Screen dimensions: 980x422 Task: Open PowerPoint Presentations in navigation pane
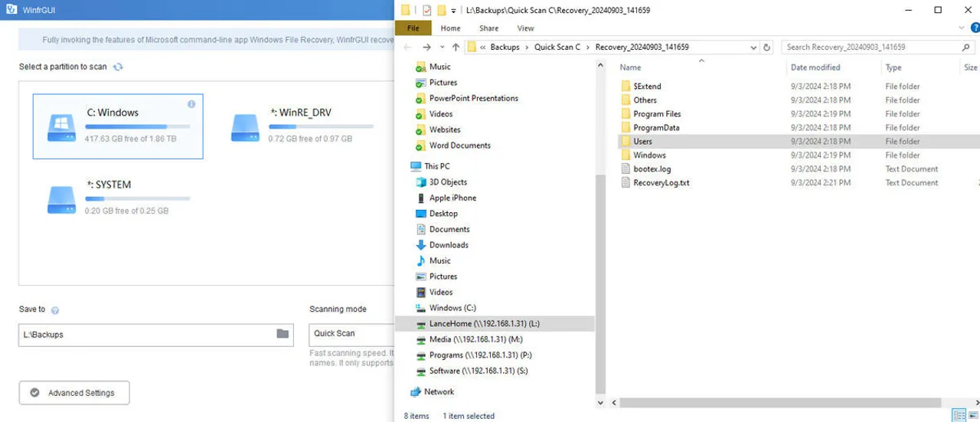pos(466,98)
